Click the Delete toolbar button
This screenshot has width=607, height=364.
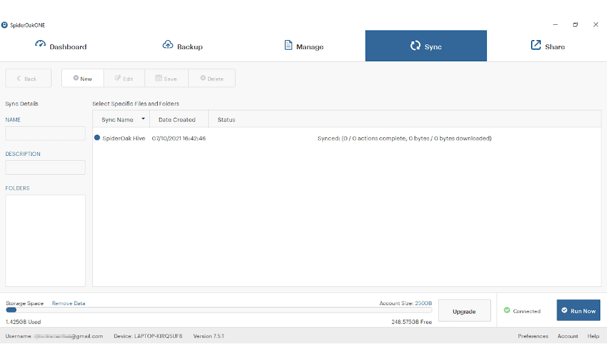[x=212, y=78]
